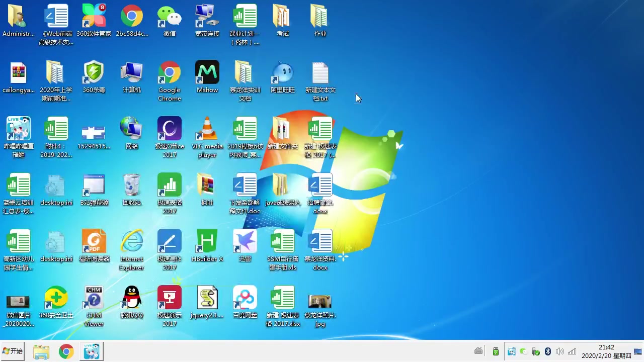Open File Explorer from taskbar
Image resolution: width=644 pixels, height=362 pixels.
[x=41, y=351]
